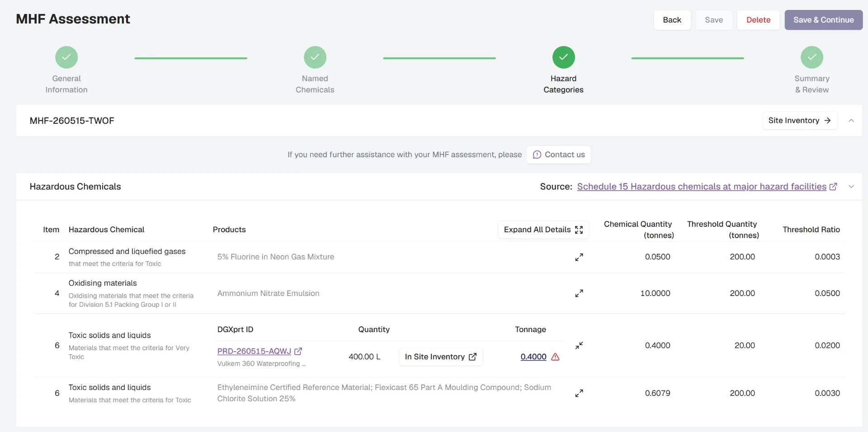Click the 0.4000 tonnage link

(x=533, y=357)
